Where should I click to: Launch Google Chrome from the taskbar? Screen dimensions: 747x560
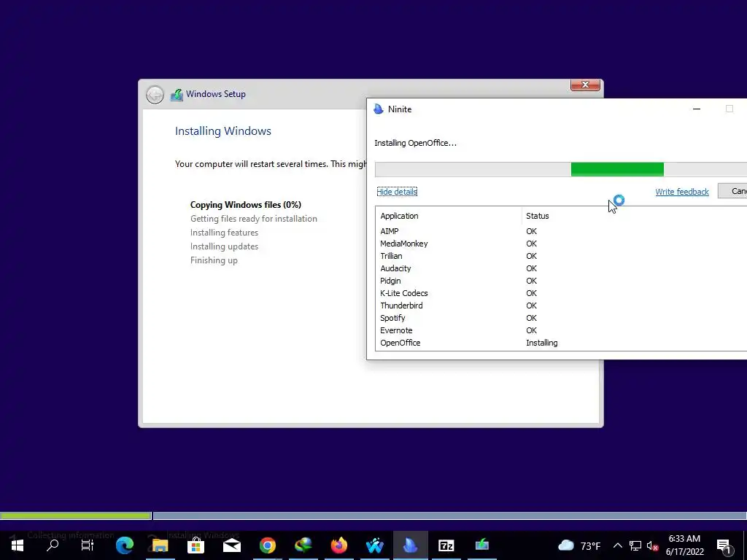tap(268, 545)
